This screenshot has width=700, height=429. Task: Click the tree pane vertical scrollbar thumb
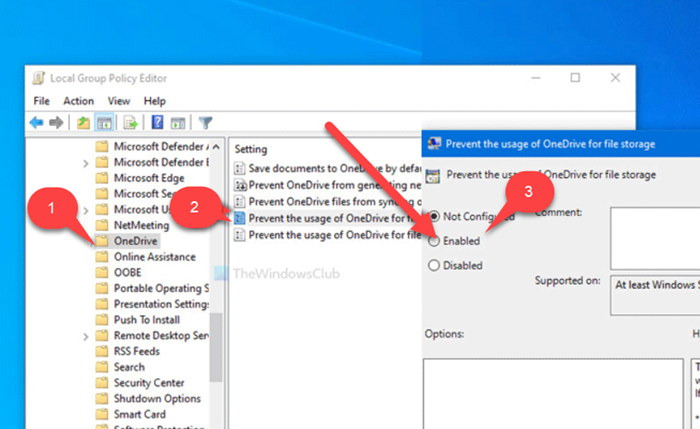point(216,347)
